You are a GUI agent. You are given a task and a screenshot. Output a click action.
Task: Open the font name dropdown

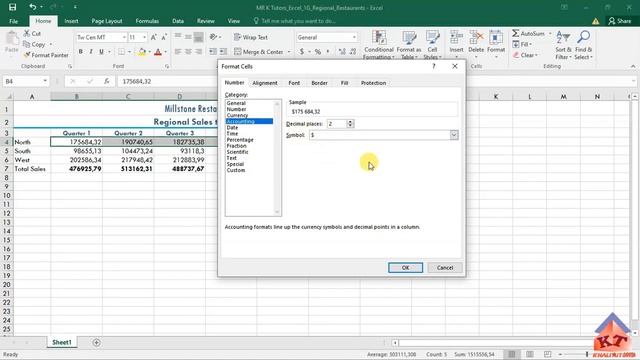124,37
